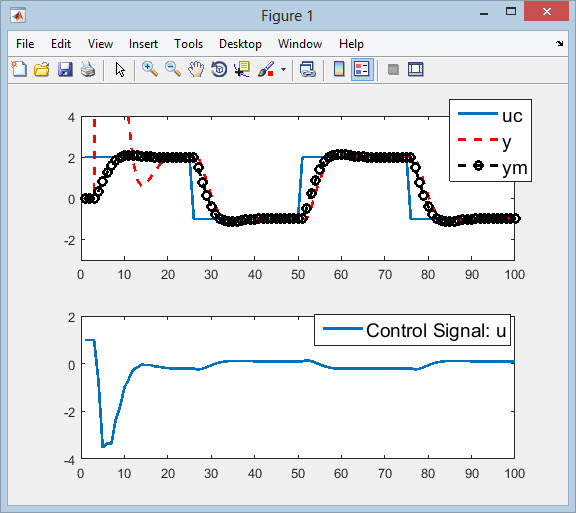Click the toolbar dock arrow at far right
This screenshot has width=576, height=513.
559,44
